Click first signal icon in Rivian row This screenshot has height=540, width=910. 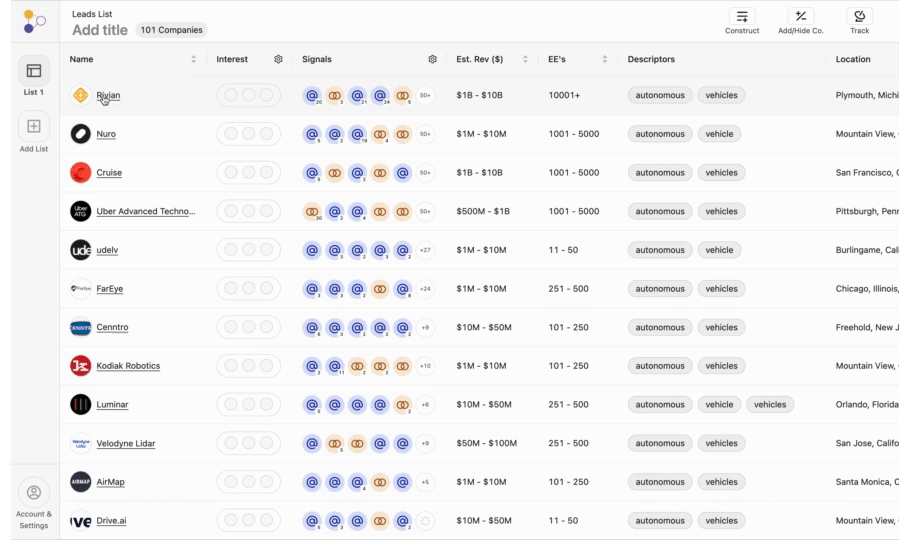click(312, 95)
